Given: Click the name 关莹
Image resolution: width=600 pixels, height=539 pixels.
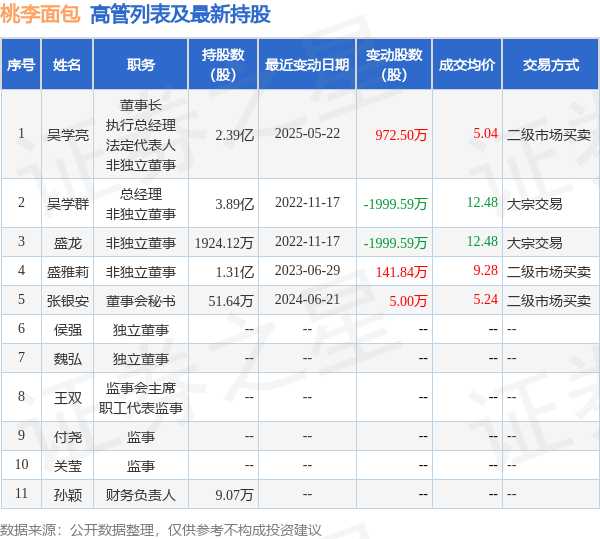Looking at the screenshot, I should point(68,466).
